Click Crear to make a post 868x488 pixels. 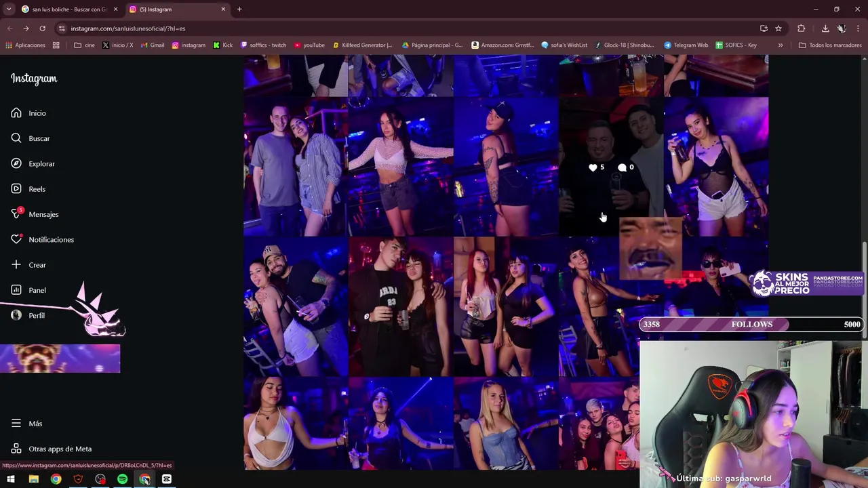pyautogui.click(x=28, y=265)
